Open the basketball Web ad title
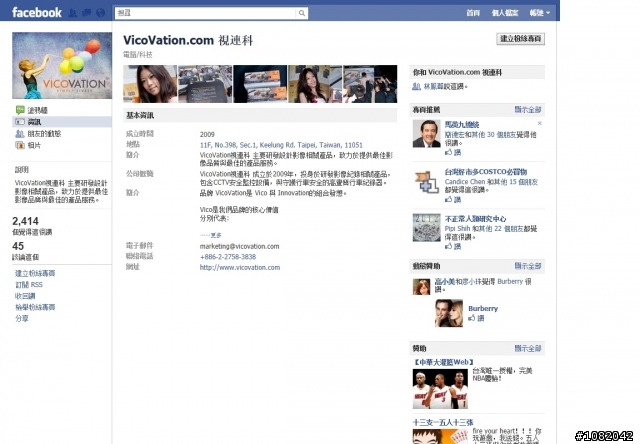 (x=444, y=362)
